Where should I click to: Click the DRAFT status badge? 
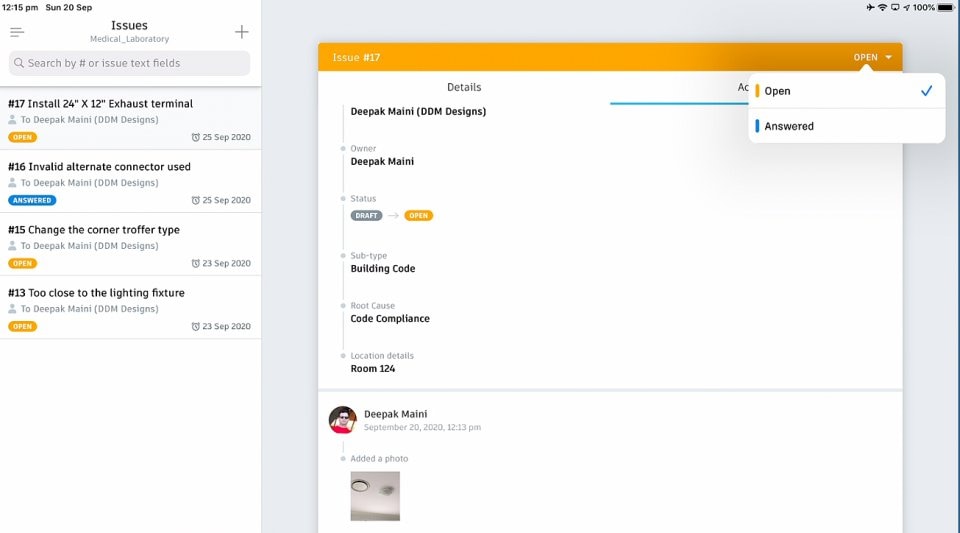coord(366,215)
